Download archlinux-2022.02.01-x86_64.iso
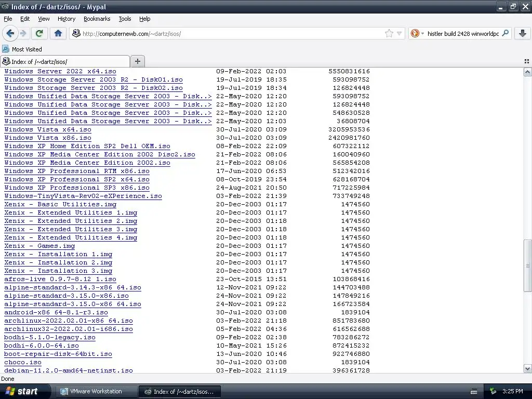532x399 pixels. (69, 321)
